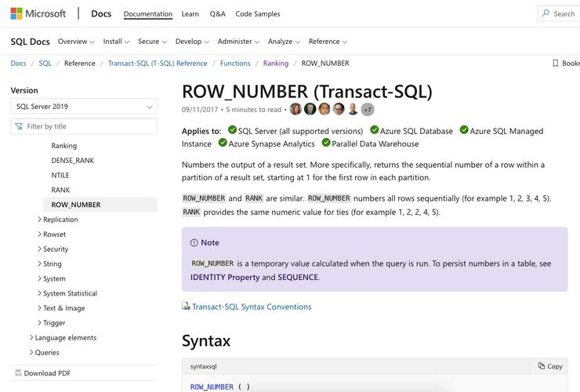Click the Search box in header
The height and width of the screenshot is (392, 580).
[559, 13]
